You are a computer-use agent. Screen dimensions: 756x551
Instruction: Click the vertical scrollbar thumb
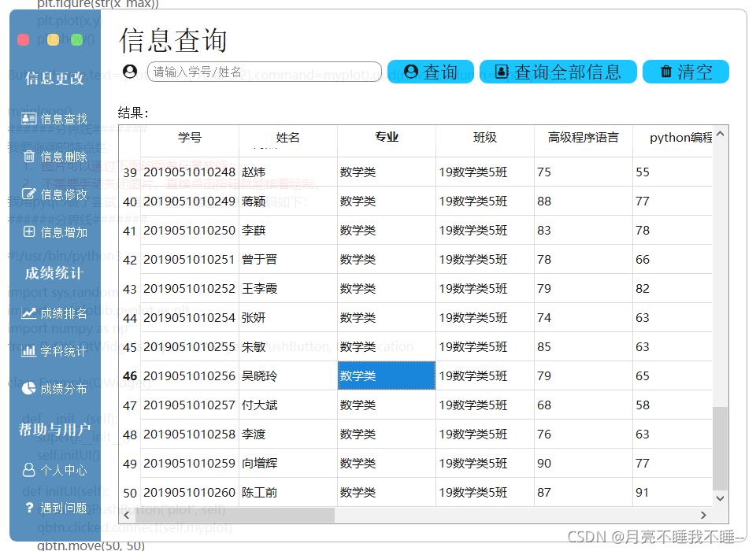(x=720, y=448)
